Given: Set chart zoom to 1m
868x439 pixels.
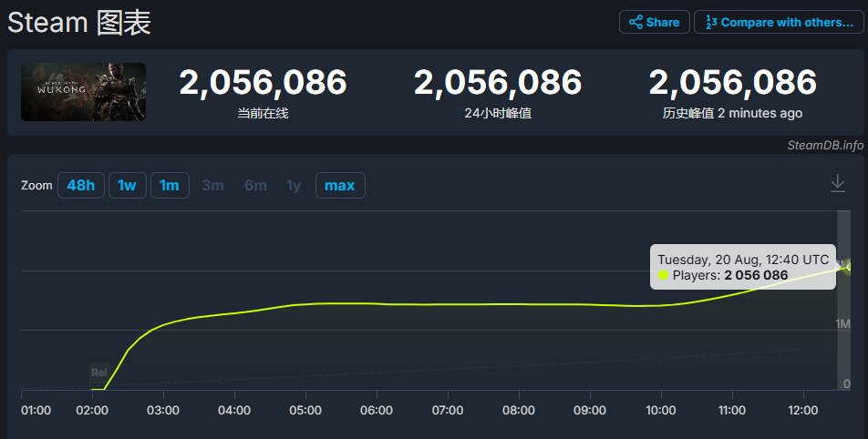Looking at the screenshot, I should (x=170, y=185).
